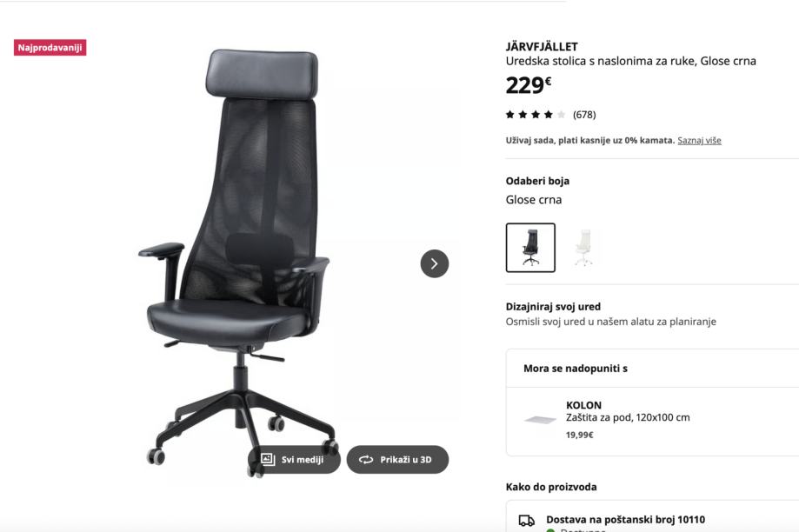Click Dostava na poštanski broj 10110
The image size is (799, 532).
(x=625, y=520)
